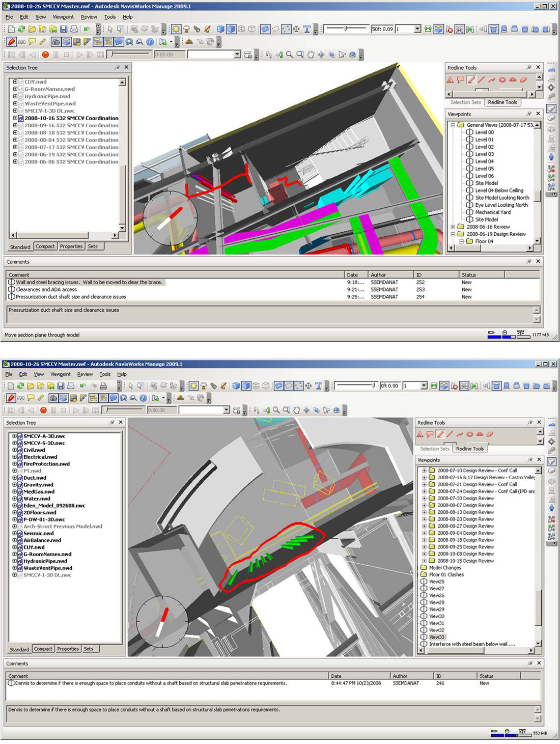The image size is (560, 744).
Task: Click animation Pause button in 2008-10-26 window
Action: click(53, 410)
